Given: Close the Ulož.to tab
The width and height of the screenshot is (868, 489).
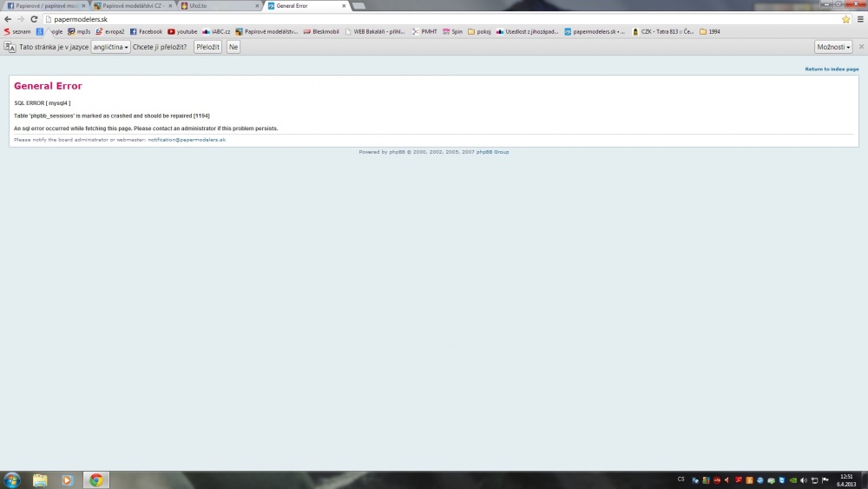Looking at the screenshot, I should 257,5.
